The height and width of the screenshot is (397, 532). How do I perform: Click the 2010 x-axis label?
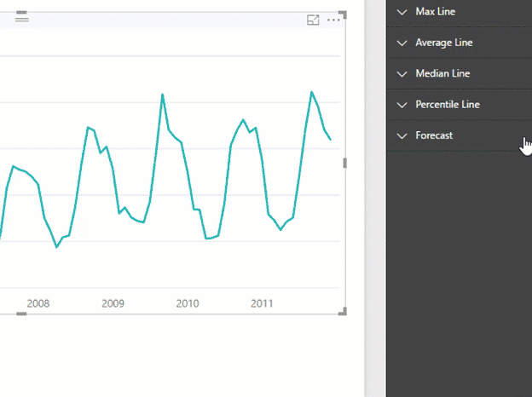pyautogui.click(x=188, y=303)
